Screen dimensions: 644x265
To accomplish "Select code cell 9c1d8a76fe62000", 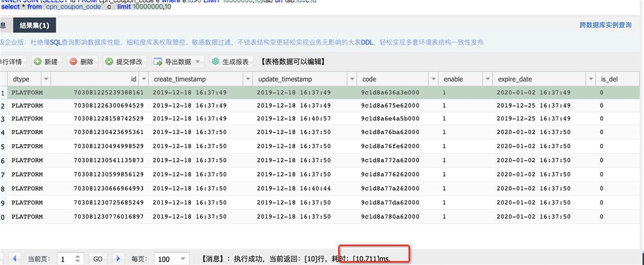I will point(390,146).
